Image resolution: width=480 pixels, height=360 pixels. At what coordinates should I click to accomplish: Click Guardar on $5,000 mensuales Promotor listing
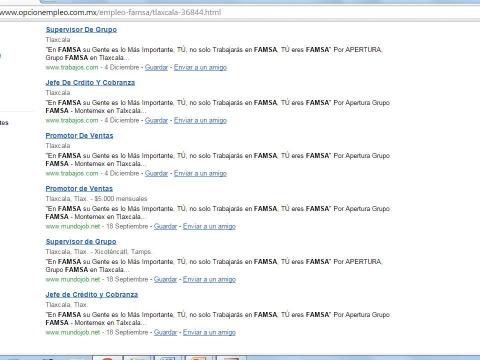[165, 226]
